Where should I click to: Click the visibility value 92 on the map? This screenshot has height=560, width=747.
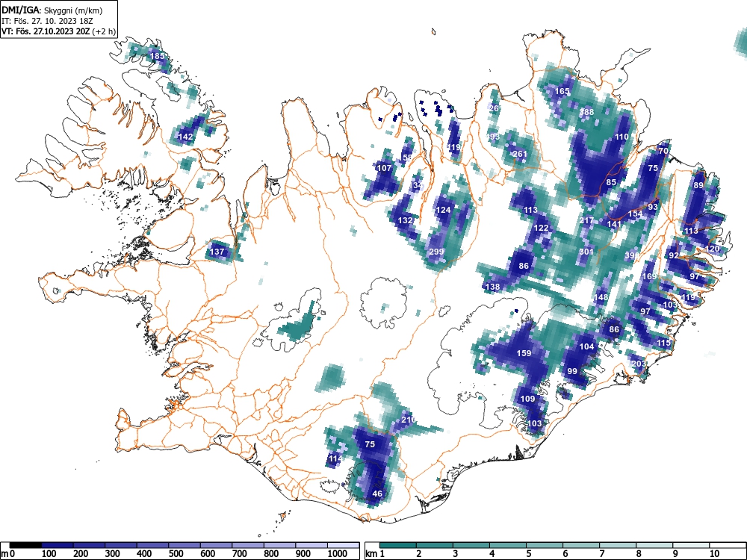tap(674, 255)
